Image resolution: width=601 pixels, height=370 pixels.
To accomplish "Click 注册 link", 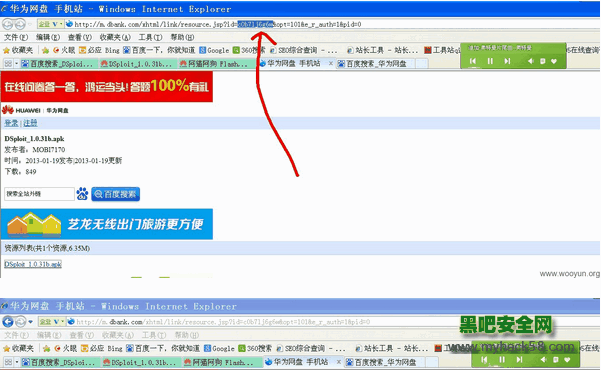I will point(30,123).
